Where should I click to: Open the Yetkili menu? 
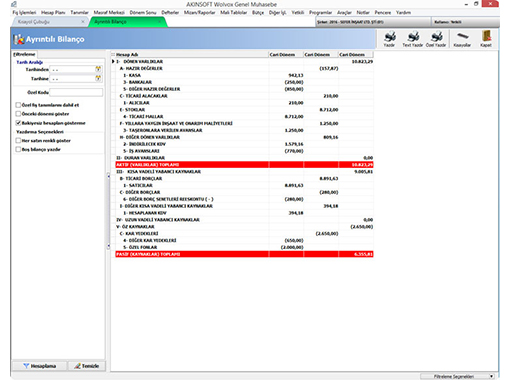click(x=298, y=12)
